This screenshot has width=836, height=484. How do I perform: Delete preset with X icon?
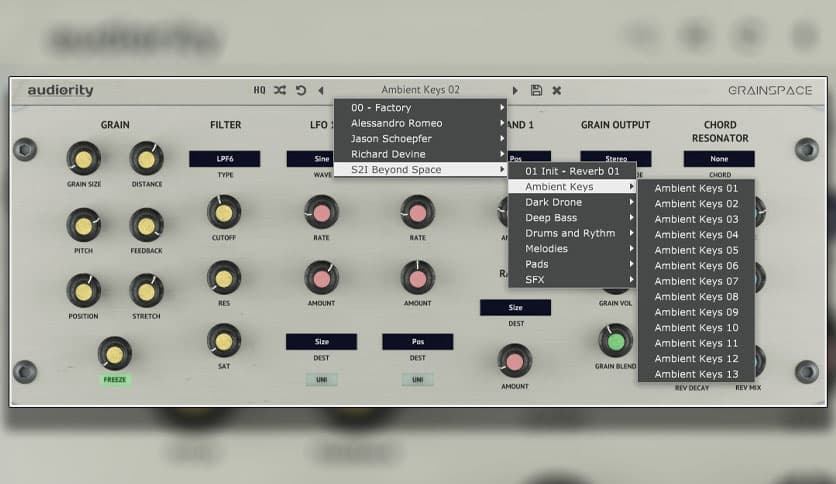tap(557, 91)
